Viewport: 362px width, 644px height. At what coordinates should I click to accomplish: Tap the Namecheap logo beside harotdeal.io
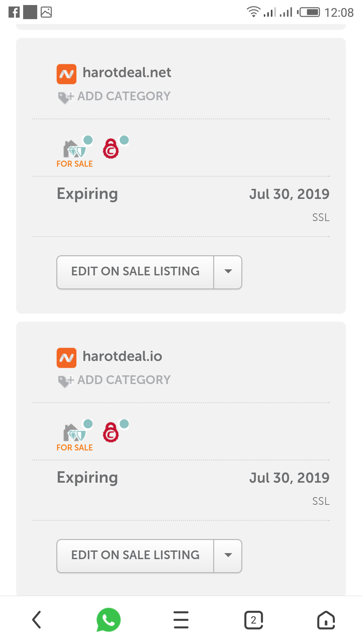pos(66,358)
